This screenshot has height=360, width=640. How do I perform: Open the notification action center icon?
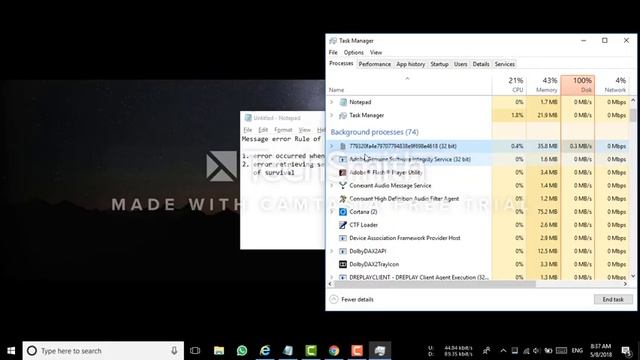coord(626,351)
